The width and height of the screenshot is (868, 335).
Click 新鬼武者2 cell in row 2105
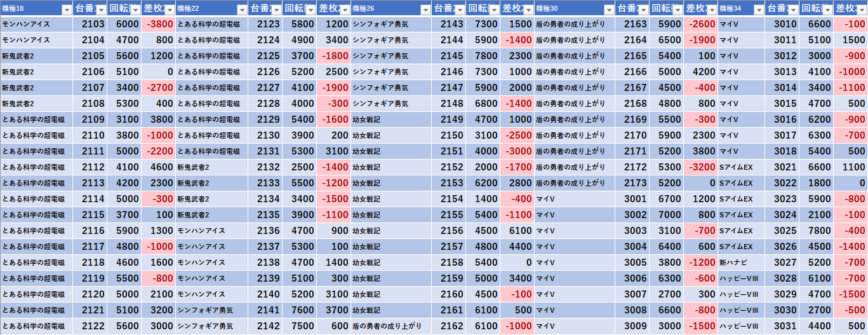36,56
